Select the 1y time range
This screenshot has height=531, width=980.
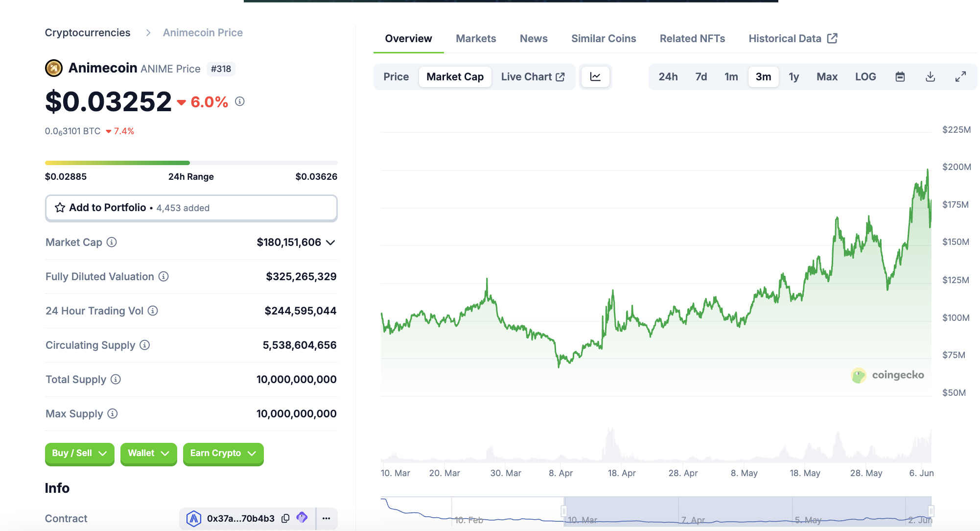click(793, 77)
